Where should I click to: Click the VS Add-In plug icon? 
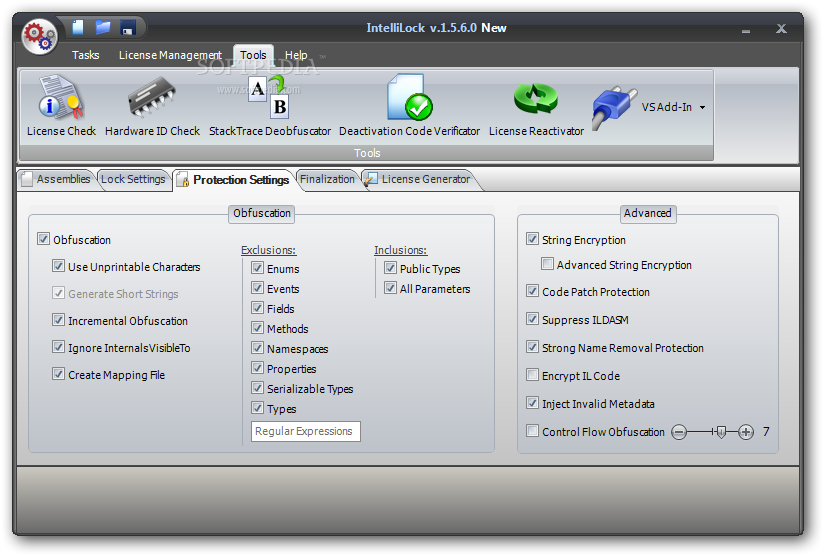click(x=613, y=107)
